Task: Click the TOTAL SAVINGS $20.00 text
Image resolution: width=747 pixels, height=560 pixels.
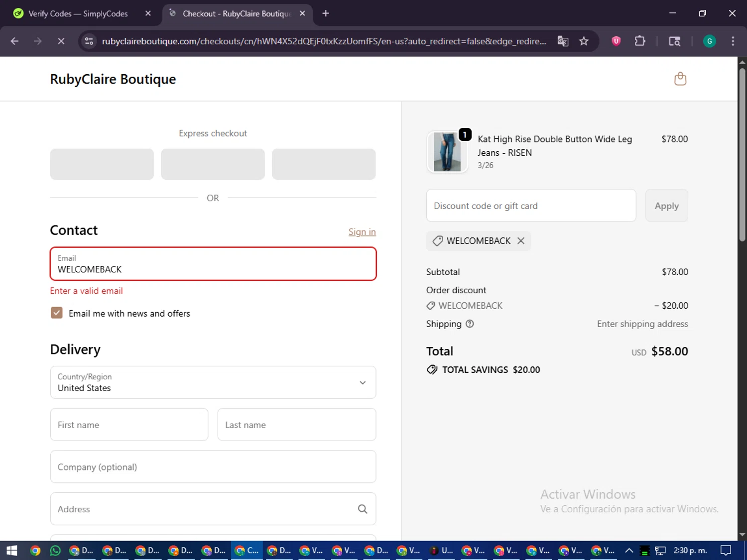Action: coord(491,370)
